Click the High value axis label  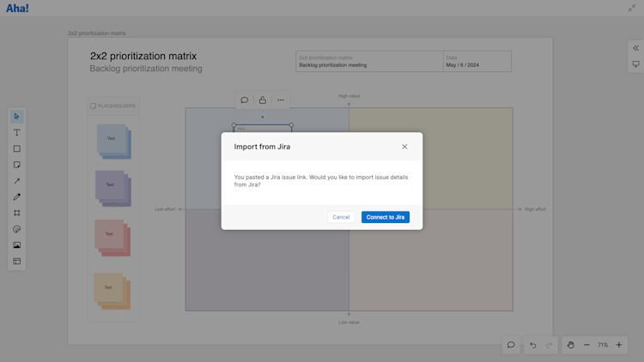click(349, 96)
